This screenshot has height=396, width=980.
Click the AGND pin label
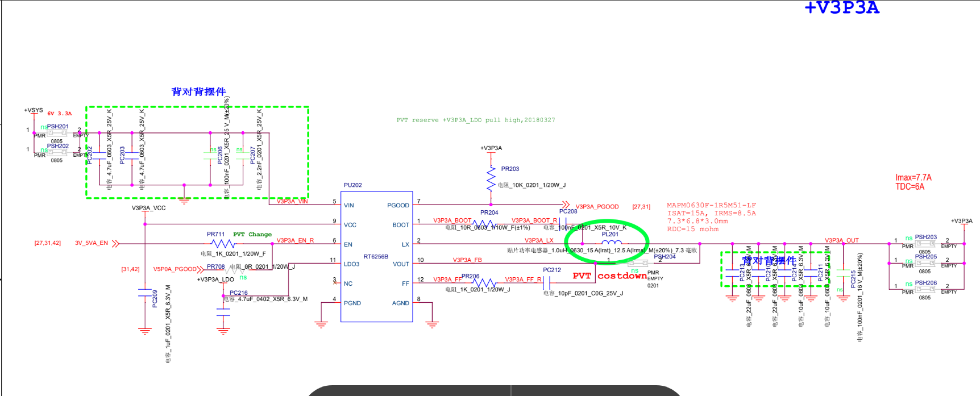[x=401, y=303]
